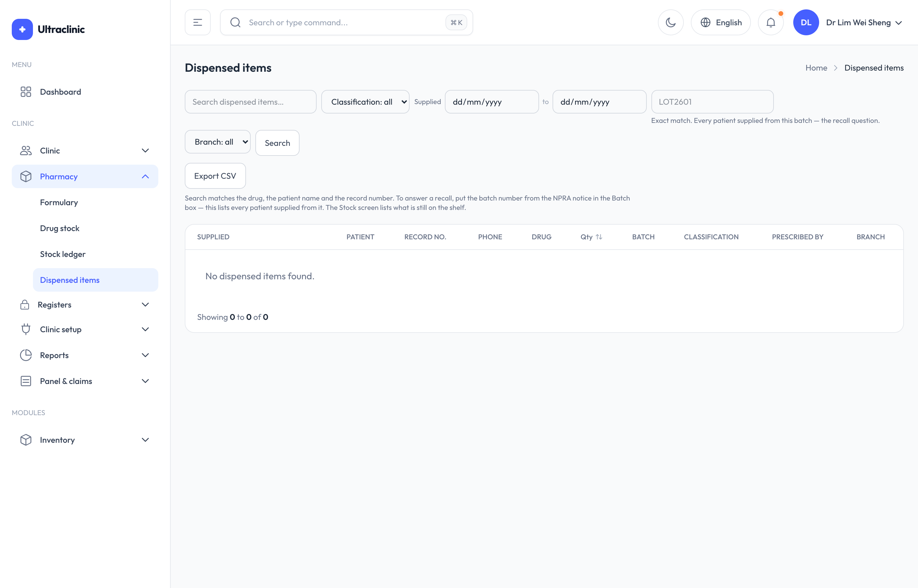Click the Registers lock icon
The image size is (918, 588).
25,305
